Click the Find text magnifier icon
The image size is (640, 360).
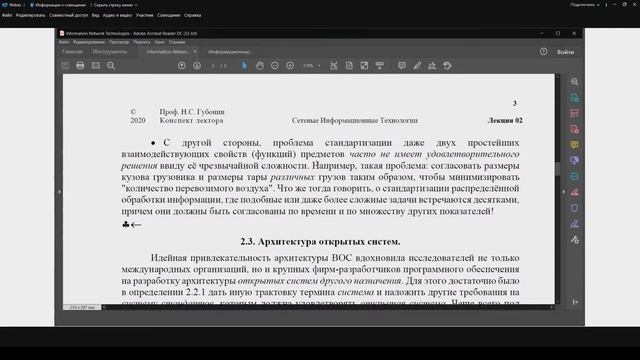tap(111, 66)
